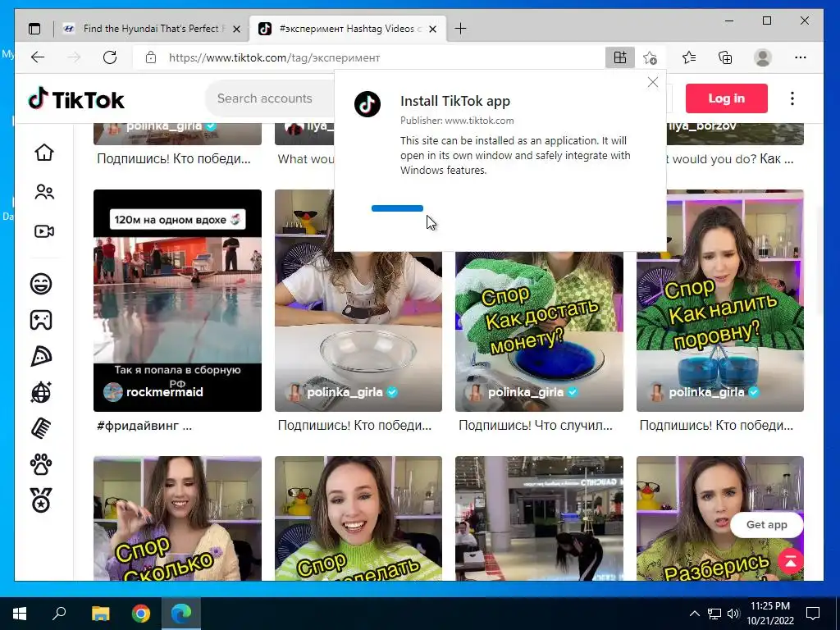The image size is (840, 630).
Task: Close the TikTok hashtag tab
Action: tap(433, 29)
